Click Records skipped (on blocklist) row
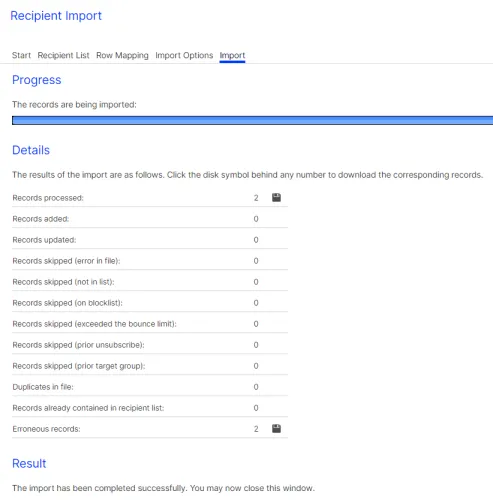This screenshot has height=500, width=493. [150, 303]
